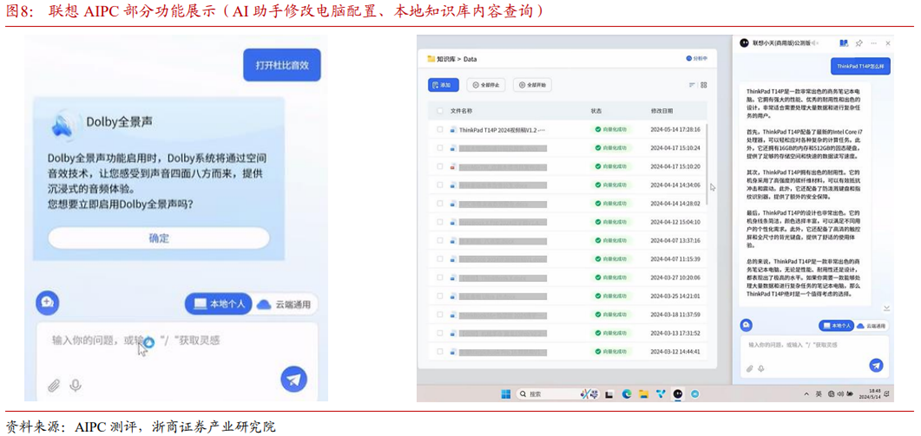Open File Explorer from the taskbar
The image size is (921, 436).
tap(643, 394)
